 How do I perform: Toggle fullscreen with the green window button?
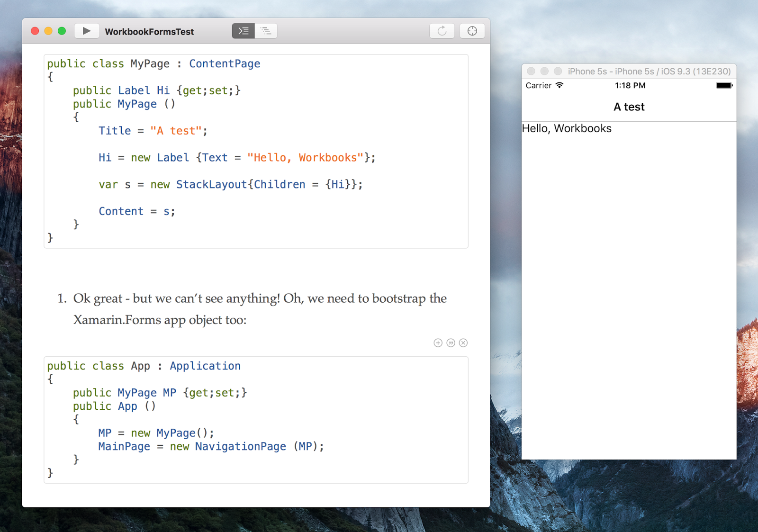click(62, 31)
